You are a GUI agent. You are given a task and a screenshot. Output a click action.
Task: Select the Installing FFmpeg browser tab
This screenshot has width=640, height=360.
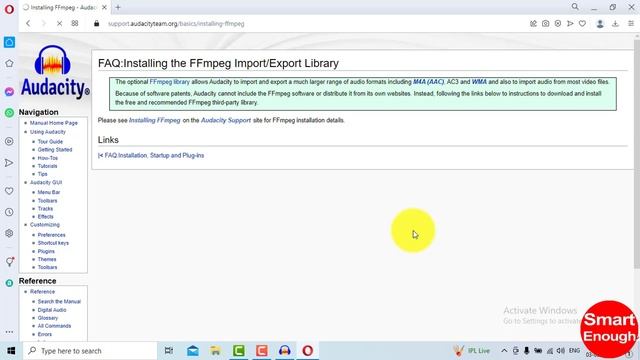[x=64, y=7]
